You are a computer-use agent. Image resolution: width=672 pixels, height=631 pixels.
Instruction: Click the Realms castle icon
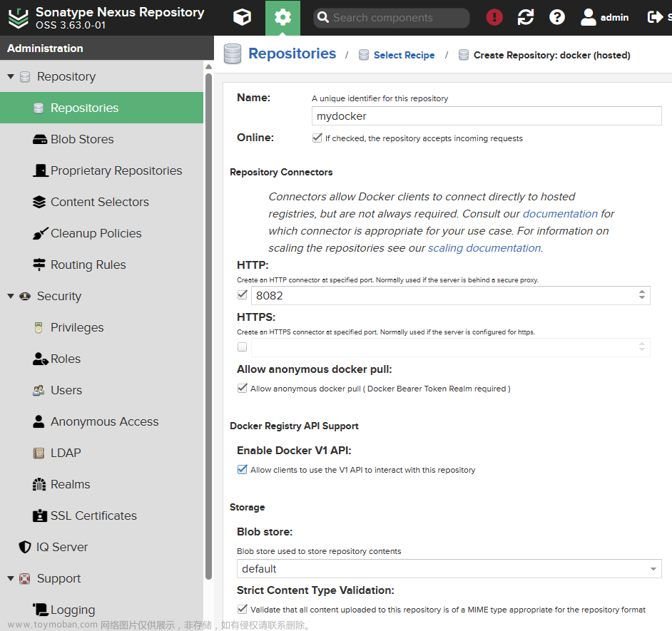(x=39, y=485)
